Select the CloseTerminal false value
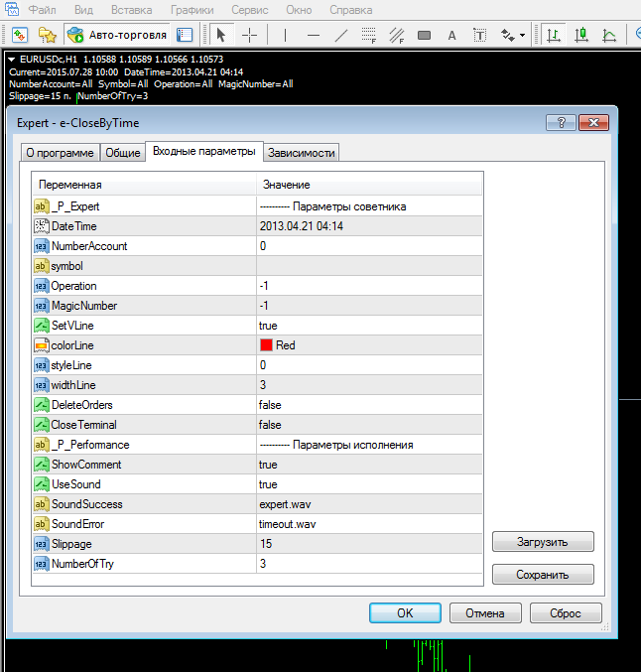This screenshot has height=672, width=641. [x=270, y=425]
